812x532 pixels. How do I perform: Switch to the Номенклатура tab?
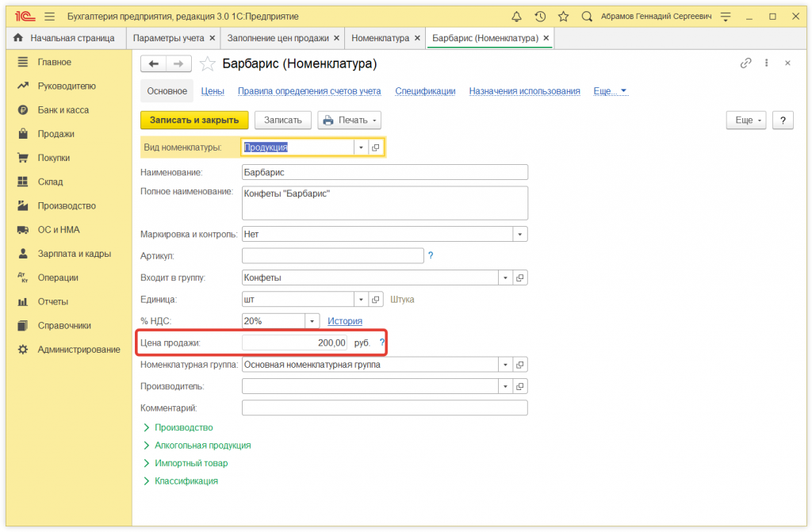click(x=380, y=38)
